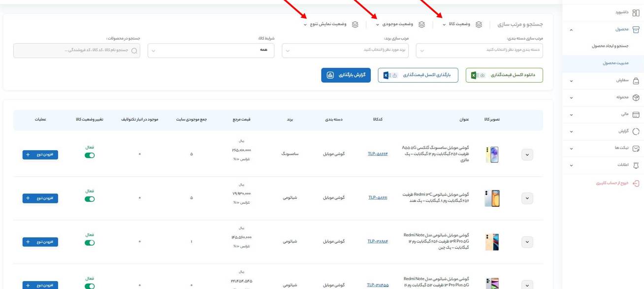Click the موجود در انبار تکنولایف column header
Screen dimensions: 644x289
[140, 120]
